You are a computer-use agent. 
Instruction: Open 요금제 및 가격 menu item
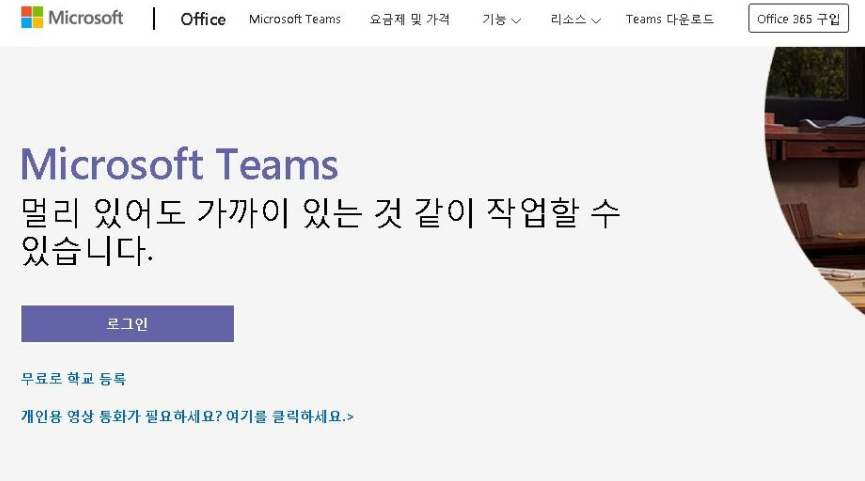[409, 19]
